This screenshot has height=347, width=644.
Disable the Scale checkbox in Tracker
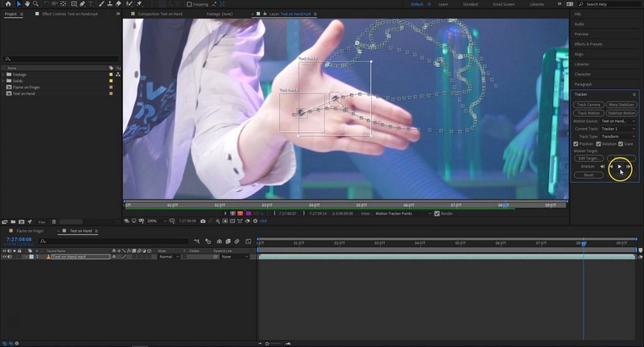point(621,143)
